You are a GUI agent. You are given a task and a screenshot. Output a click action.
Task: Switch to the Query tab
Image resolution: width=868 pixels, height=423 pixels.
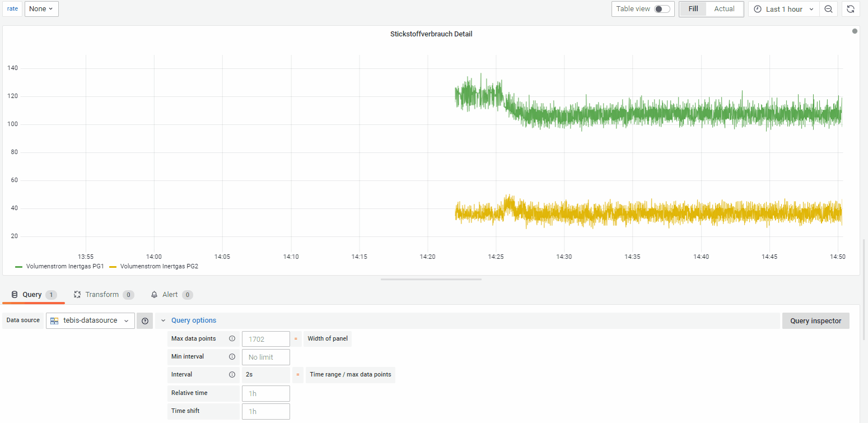click(x=34, y=295)
